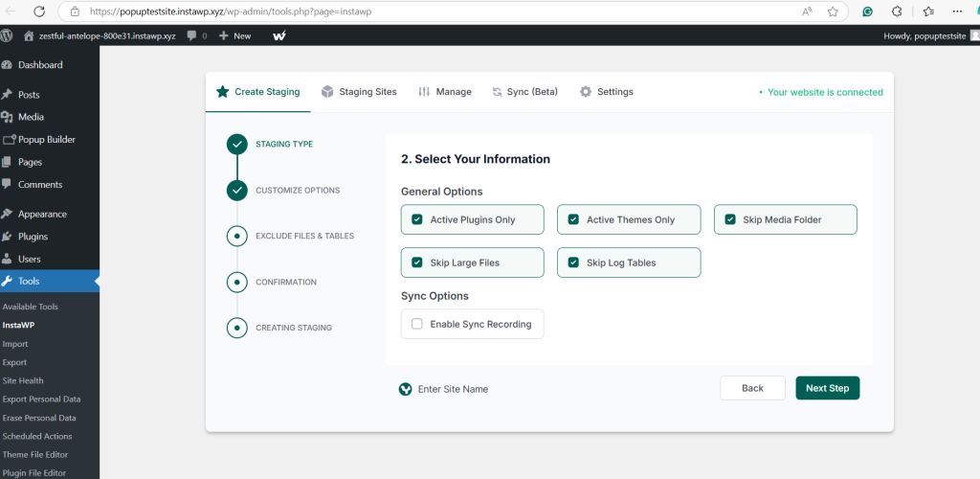Open the zestful-antelope site name link
Viewport: 980px width, 479px height.
pyautogui.click(x=107, y=35)
